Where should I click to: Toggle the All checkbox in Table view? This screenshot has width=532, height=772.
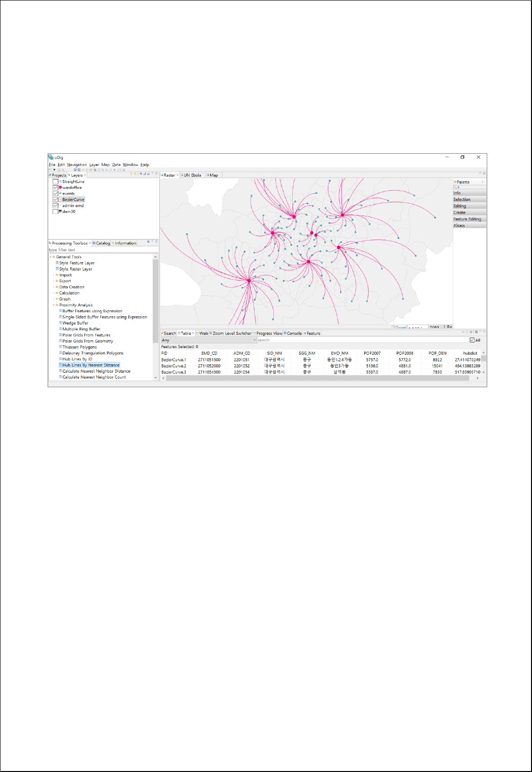[x=472, y=340]
